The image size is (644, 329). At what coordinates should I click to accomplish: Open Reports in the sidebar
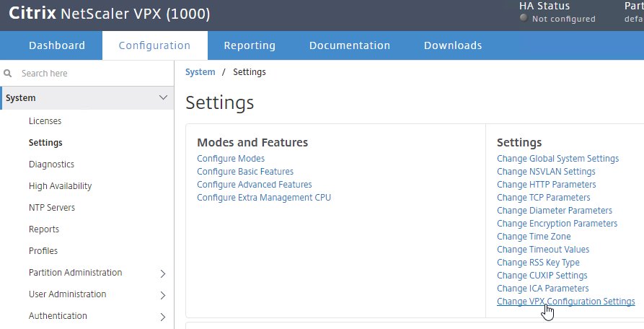[x=44, y=229]
